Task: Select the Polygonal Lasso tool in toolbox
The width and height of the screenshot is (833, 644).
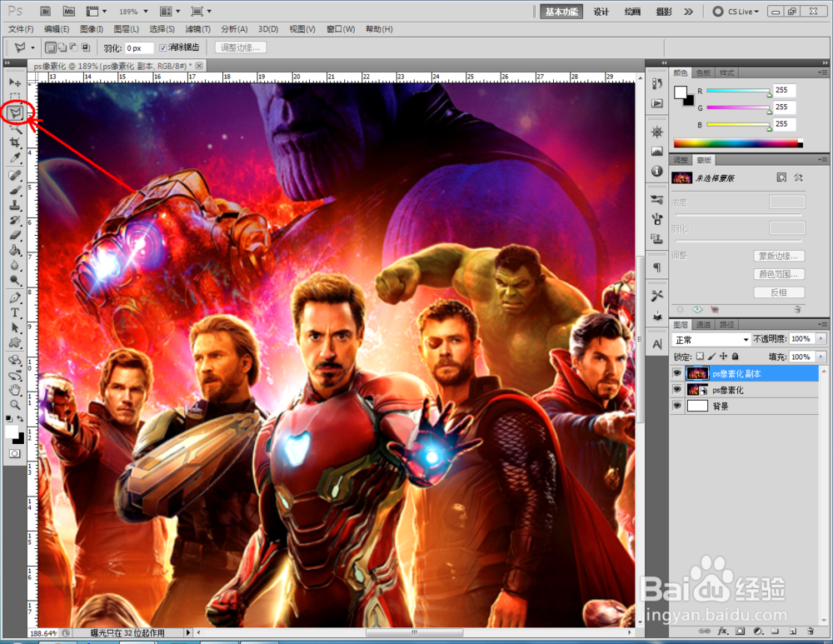Action: [15, 112]
